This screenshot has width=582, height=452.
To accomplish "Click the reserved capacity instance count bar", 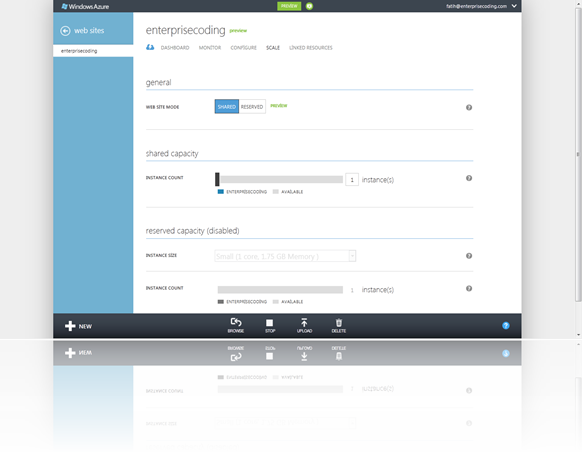I will click(280, 289).
